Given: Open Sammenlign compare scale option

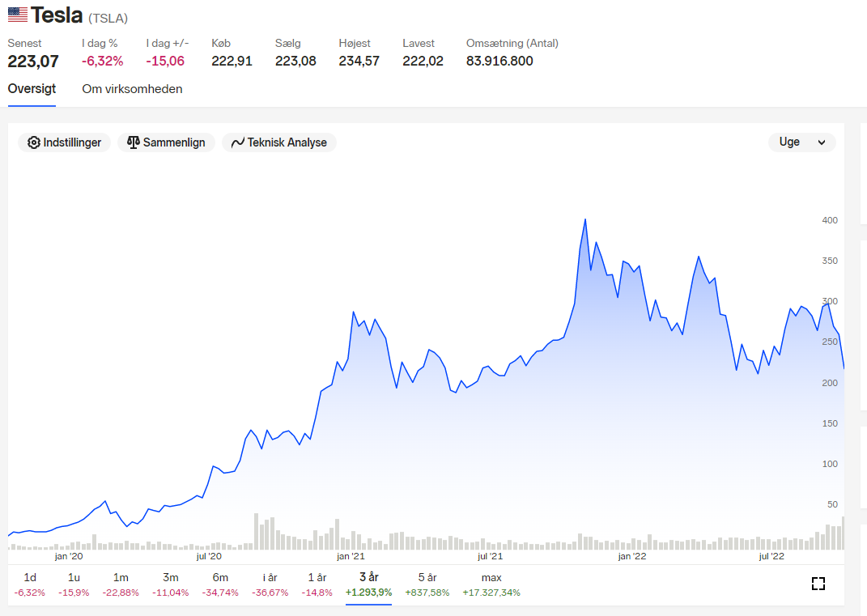Looking at the screenshot, I should 166,142.
